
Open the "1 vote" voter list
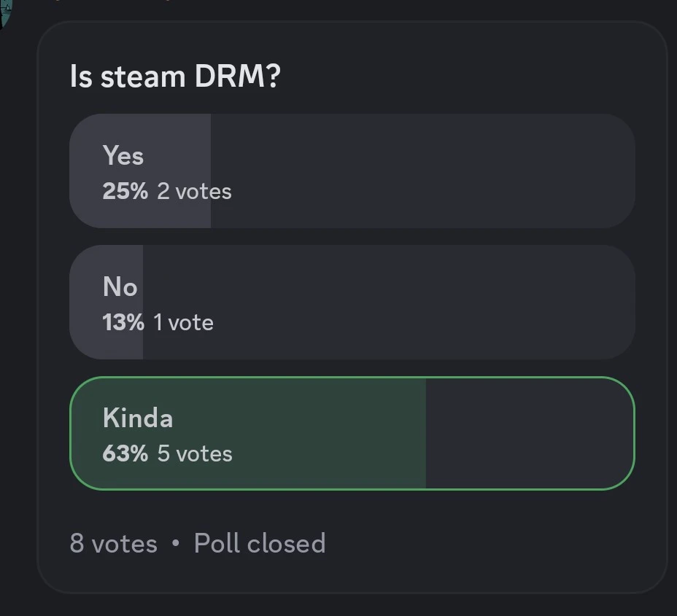point(183,323)
